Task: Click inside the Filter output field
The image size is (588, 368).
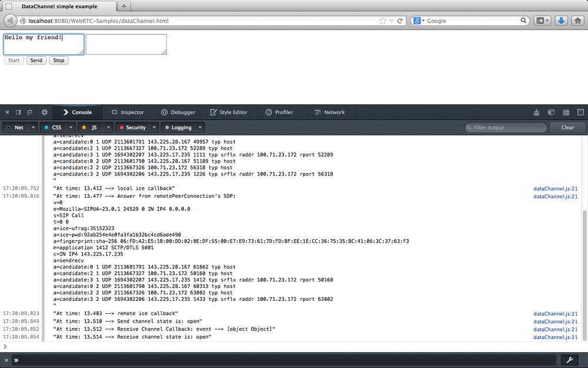Action: [505, 127]
